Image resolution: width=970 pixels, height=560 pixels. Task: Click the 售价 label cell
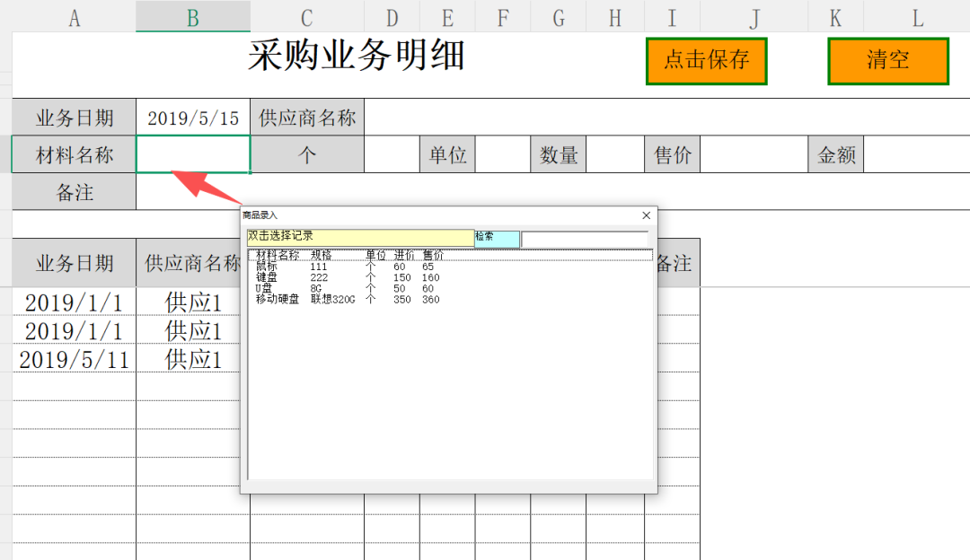click(x=672, y=153)
